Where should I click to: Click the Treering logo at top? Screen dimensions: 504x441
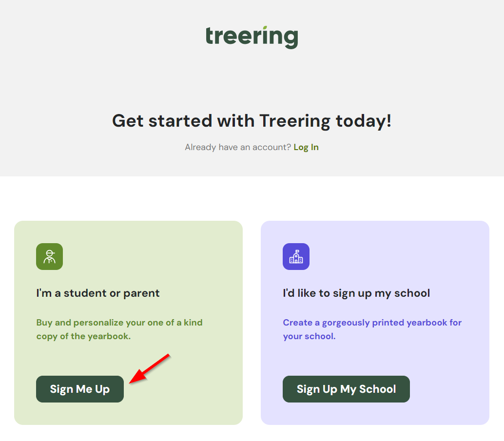pyautogui.click(x=252, y=38)
